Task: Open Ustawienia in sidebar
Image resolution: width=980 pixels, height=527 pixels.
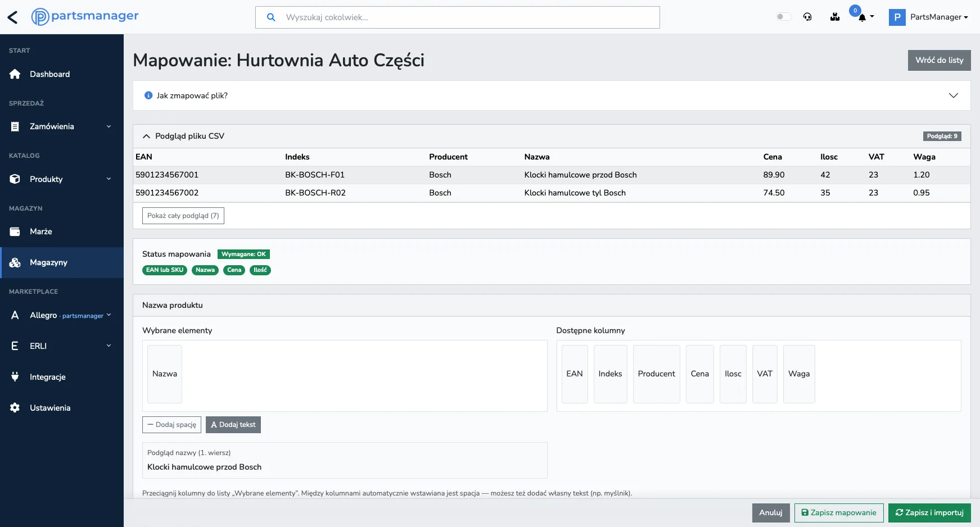Action: [x=62, y=408]
